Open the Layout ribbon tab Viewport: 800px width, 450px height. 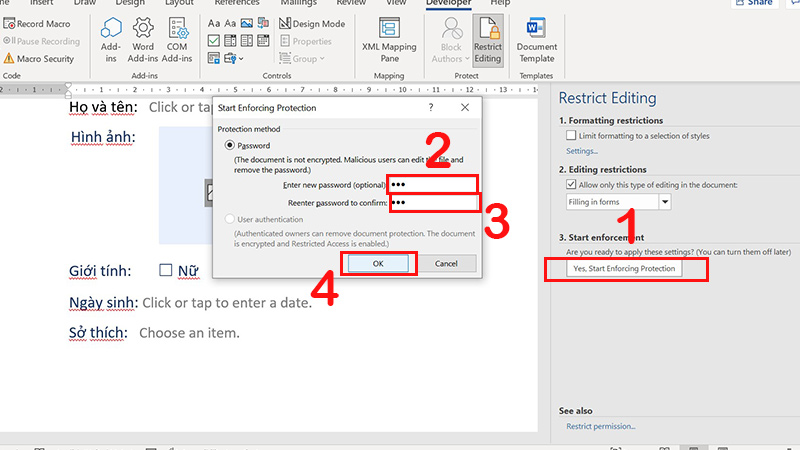tap(179, 3)
